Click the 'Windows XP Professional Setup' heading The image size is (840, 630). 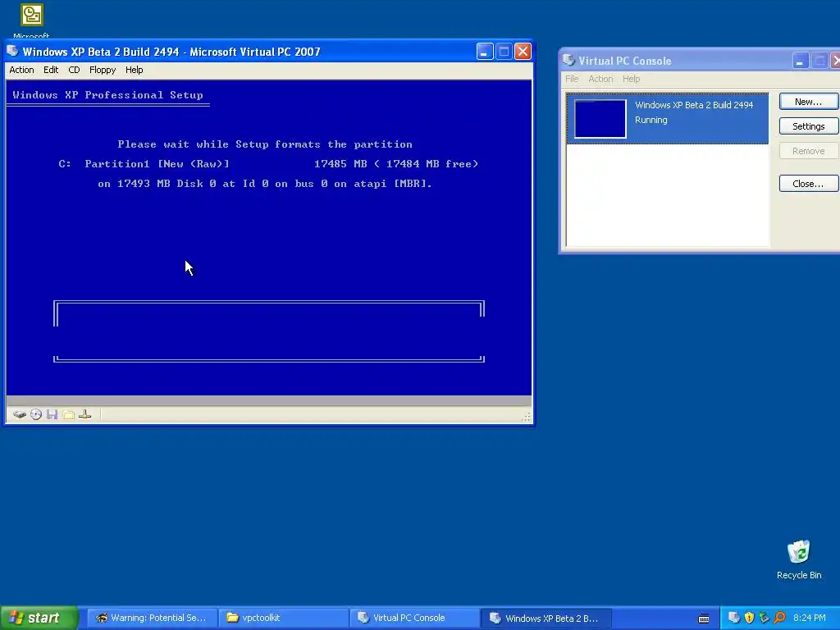click(107, 95)
